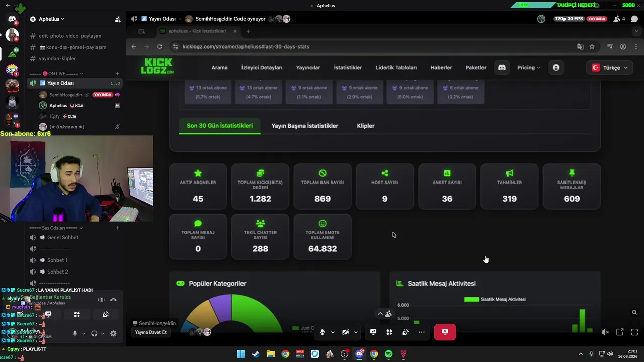Pop out the stream window
This screenshot has height=362, width=644.
click(620, 332)
